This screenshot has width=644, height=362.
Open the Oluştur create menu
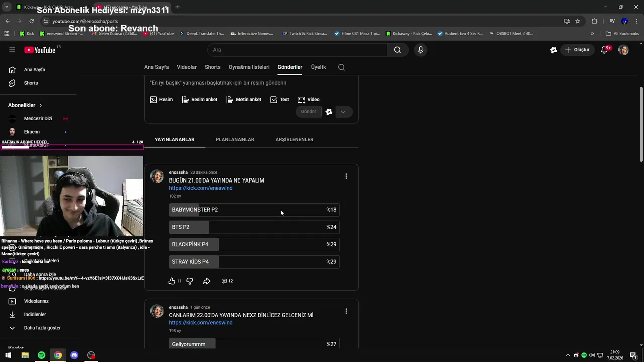[x=577, y=50]
